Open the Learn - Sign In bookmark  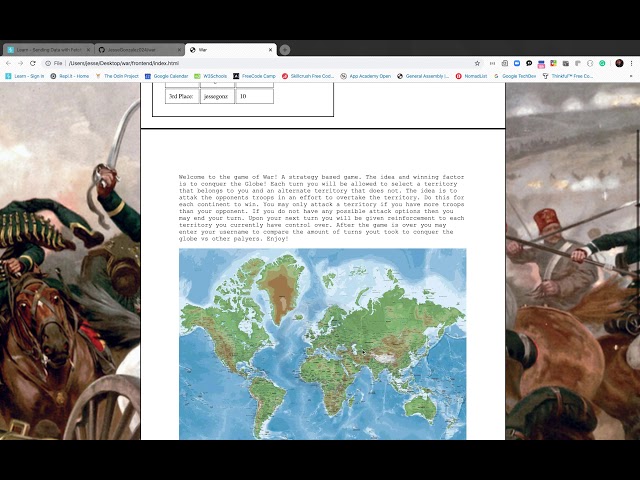[x=25, y=76]
